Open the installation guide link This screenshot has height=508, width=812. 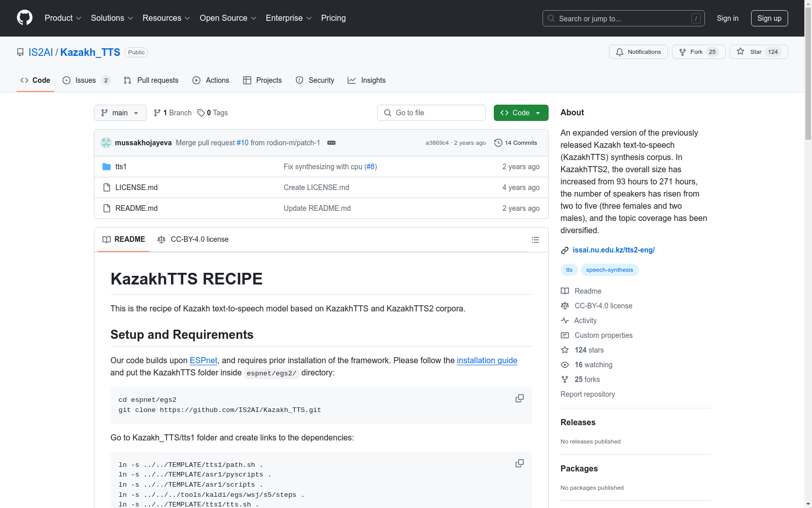point(487,360)
